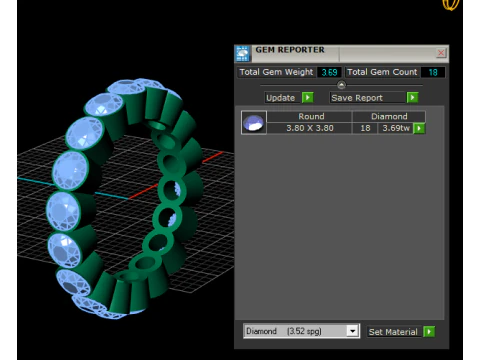The width and height of the screenshot is (480, 360).
Task: Click the Total Gem Weight value 3.69
Action: tap(329, 72)
